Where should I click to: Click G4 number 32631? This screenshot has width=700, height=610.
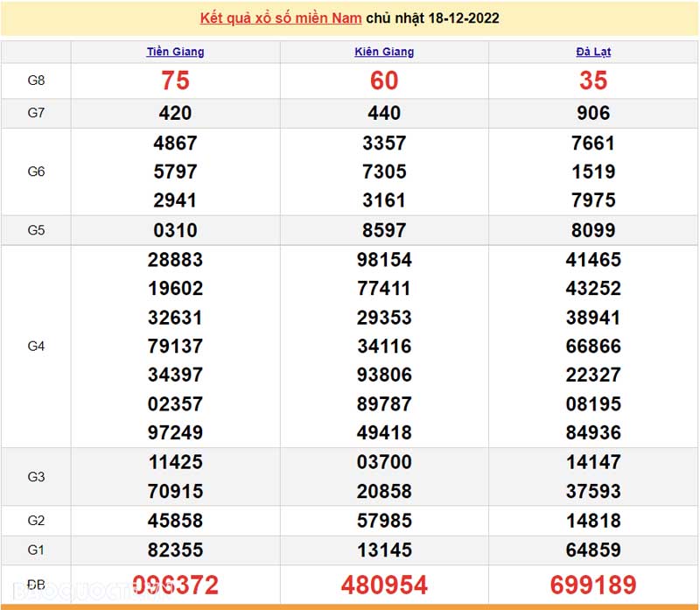[x=176, y=318]
